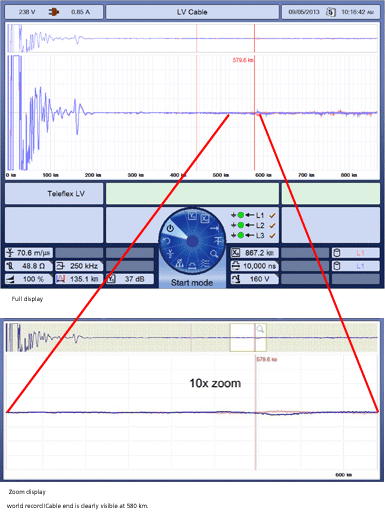Select the magnifier zoom icon on the dial
The width and height of the screenshot is (385, 529).
(x=214, y=253)
